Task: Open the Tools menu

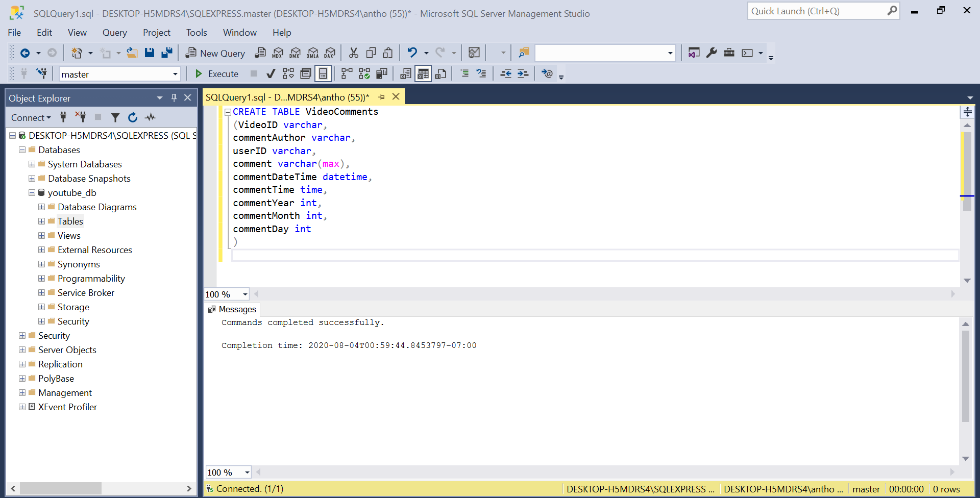Action: pyautogui.click(x=197, y=33)
